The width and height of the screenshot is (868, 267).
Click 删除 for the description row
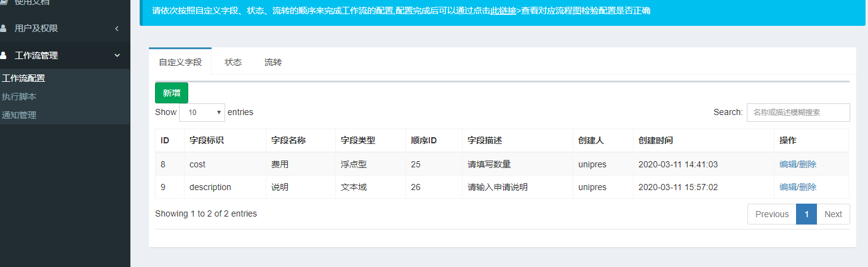click(x=808, y=187)
